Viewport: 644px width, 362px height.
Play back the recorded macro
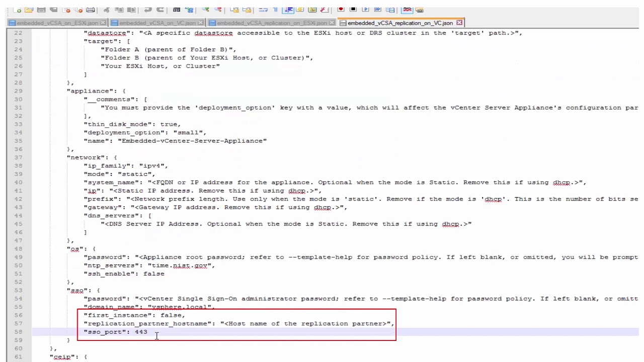coord(365,10)
